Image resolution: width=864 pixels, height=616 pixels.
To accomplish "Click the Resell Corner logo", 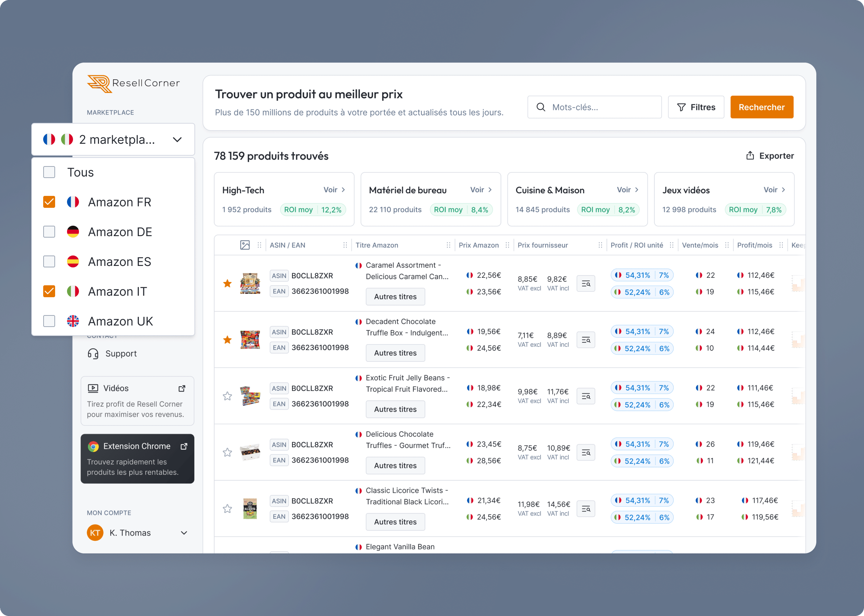I will 133,83.
